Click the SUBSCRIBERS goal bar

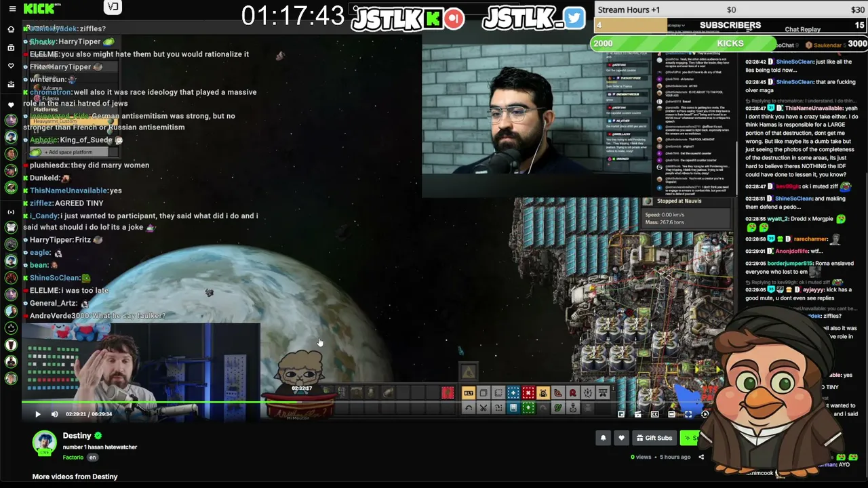pyautogui.click(x=730, y=25)
